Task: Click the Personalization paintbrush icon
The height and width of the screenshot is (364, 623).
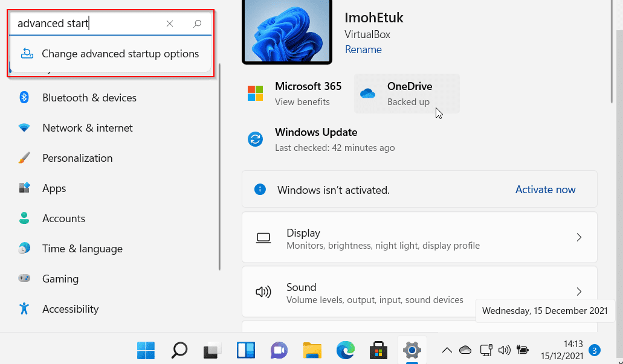Action: [24, 158]
